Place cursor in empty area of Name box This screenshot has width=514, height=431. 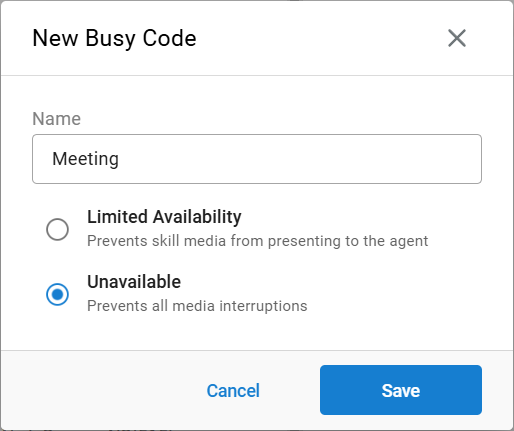coord(300,159)
